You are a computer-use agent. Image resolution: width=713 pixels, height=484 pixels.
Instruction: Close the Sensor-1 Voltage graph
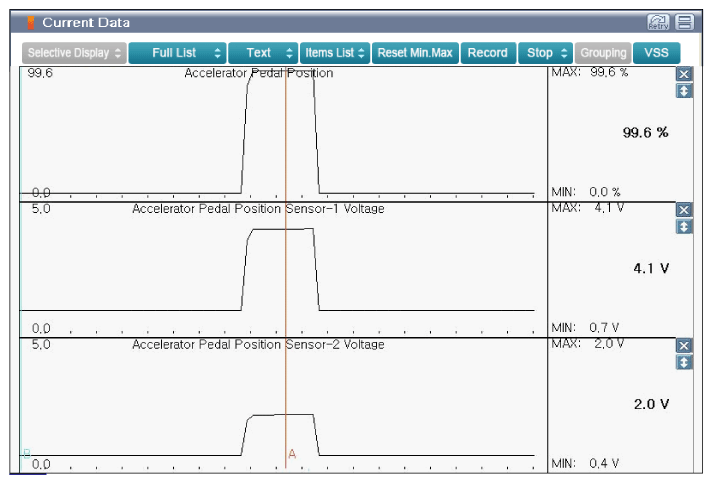pyautogui.click(x=684, y=210)
